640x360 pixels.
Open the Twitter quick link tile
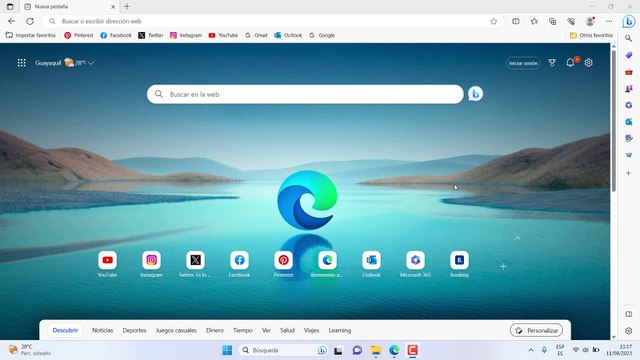pos(196,260)
